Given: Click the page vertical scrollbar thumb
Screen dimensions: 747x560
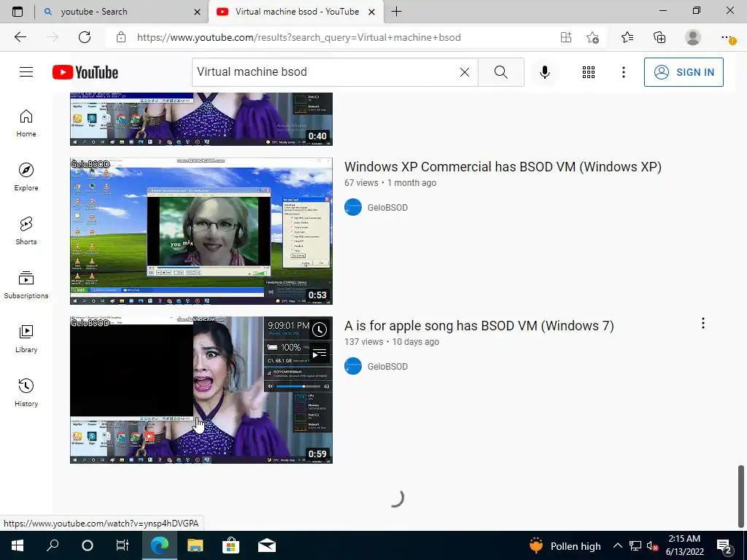Looking at the screenshot, I should [741, 496].
